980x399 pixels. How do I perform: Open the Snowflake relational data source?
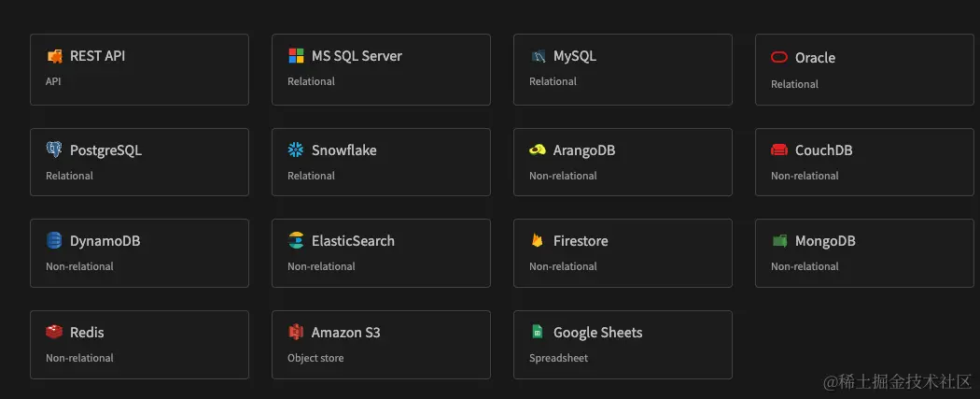click(x=381, y=162)
